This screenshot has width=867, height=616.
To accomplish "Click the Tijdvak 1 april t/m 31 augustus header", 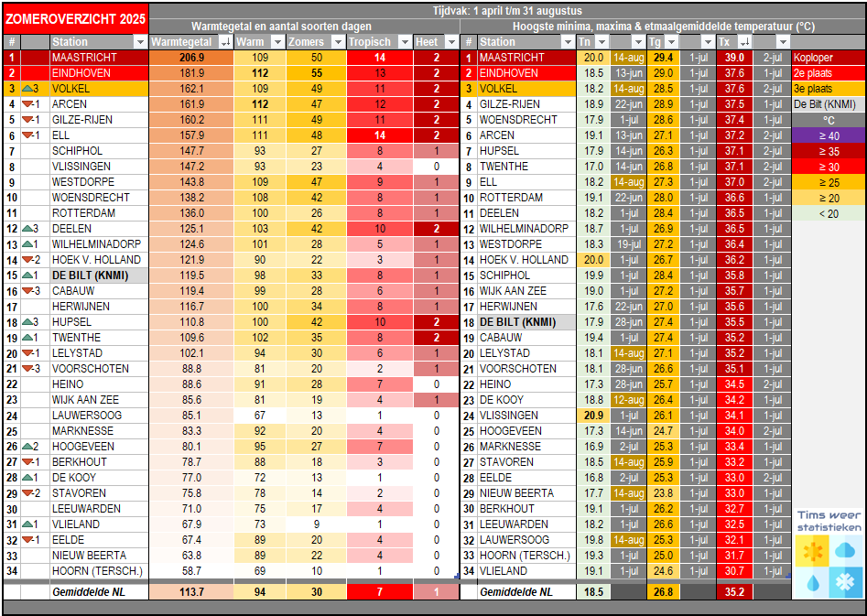I will click(507, 11).
